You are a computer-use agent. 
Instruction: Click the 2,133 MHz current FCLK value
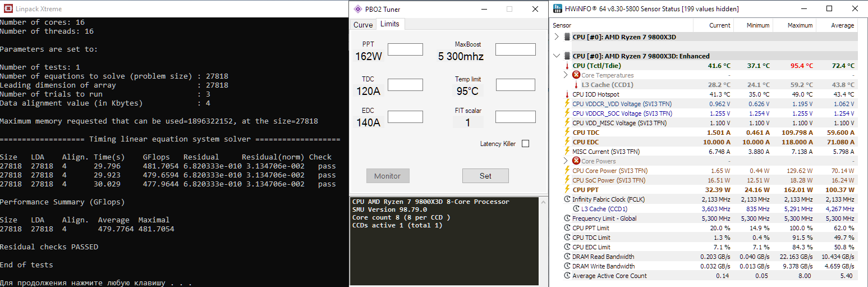(716, 199)
